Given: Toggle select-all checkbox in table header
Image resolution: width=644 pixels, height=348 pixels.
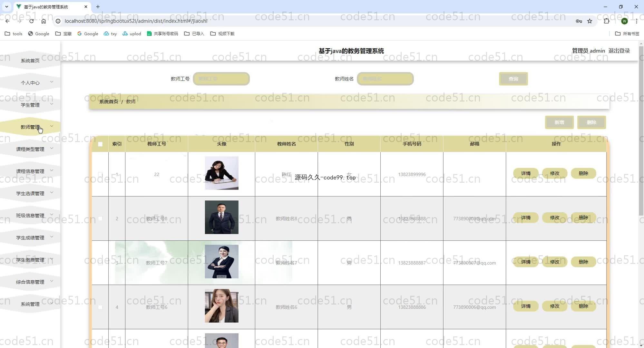Looking at the screenshot, I should pyautogui.click(x=100, y=144).
